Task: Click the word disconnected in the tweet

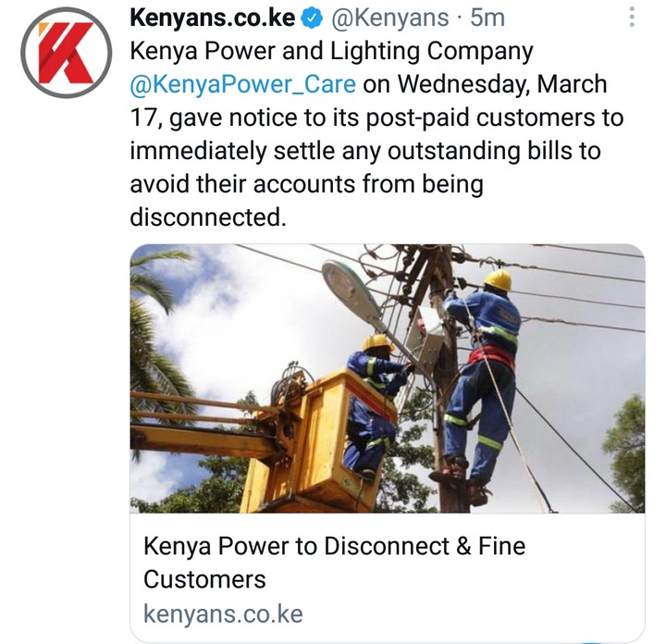Action: coord(208,217)
